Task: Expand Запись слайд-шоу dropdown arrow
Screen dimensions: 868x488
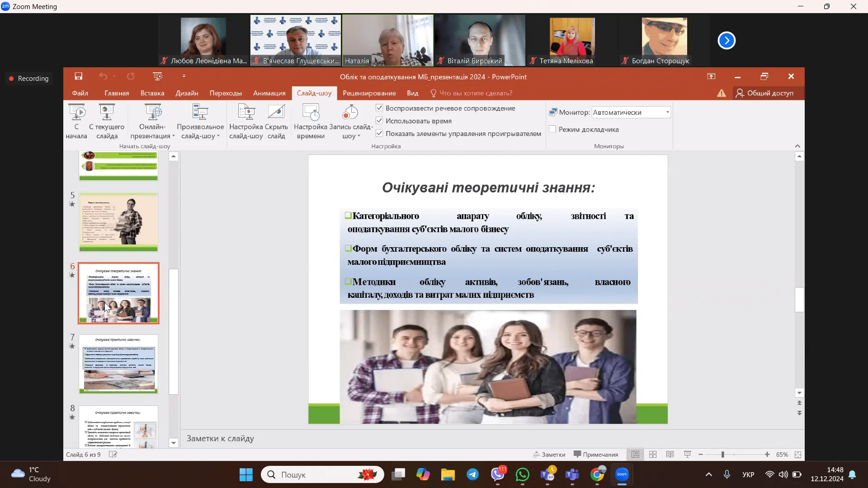Action: click(359, 136)
